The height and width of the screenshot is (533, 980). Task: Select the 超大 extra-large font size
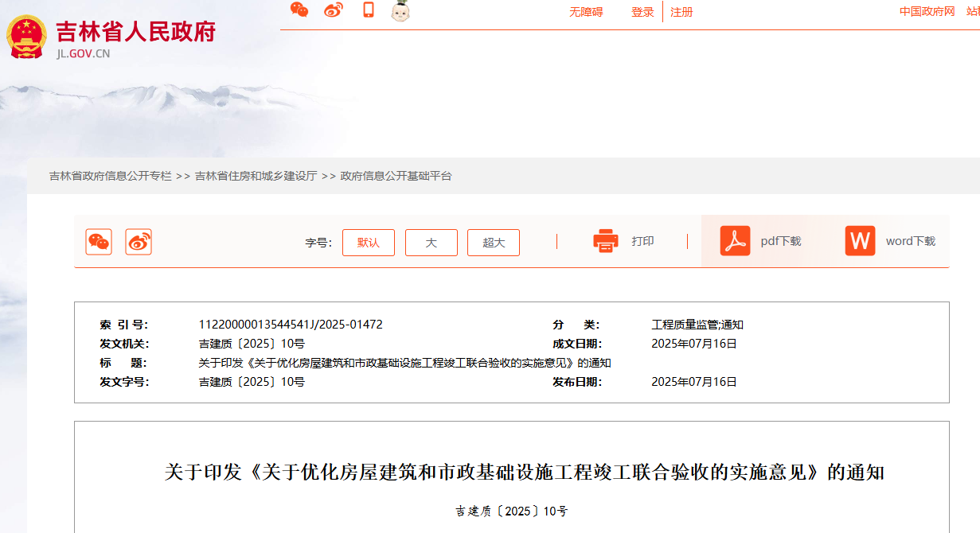tap(493, 243)
